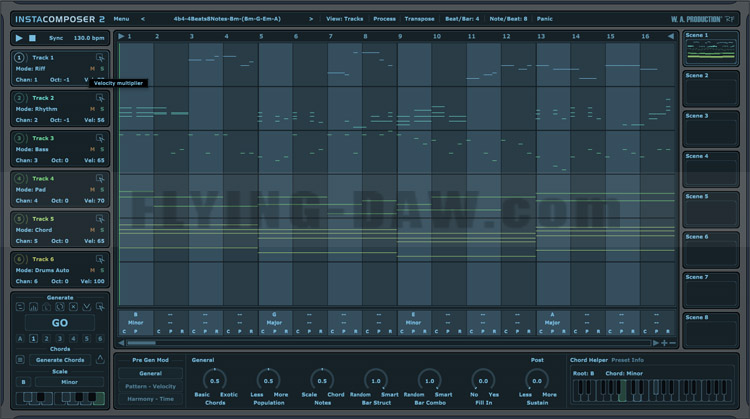750x419 pixels.
Task: Click the drag-MIDI icon on Track 1
Action: point(100,57)
